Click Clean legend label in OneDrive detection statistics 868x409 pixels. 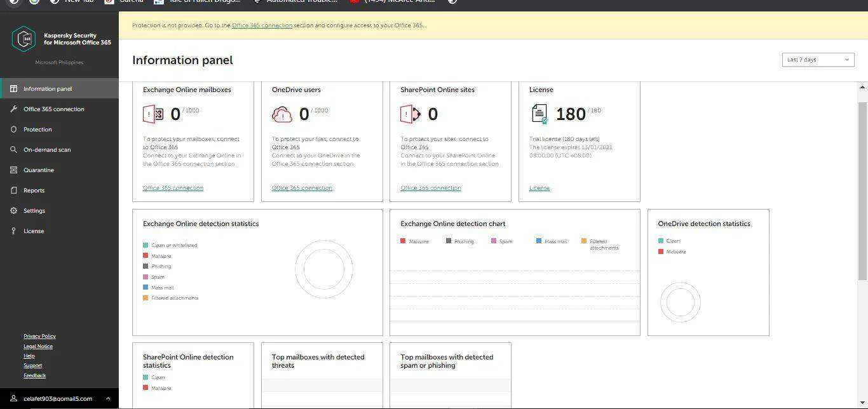click(674, 241)
